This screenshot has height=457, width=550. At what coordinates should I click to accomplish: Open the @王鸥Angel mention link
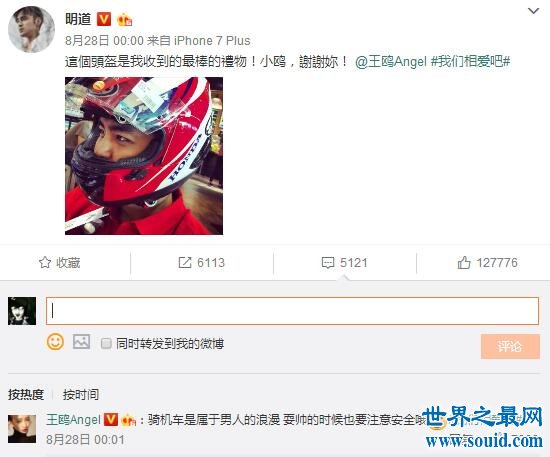[x=390, y=62]
